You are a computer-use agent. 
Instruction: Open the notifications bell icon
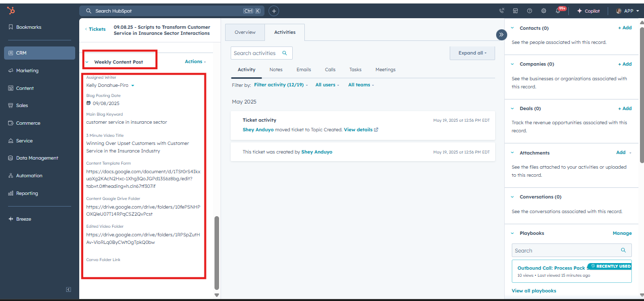tap(559, 11)
